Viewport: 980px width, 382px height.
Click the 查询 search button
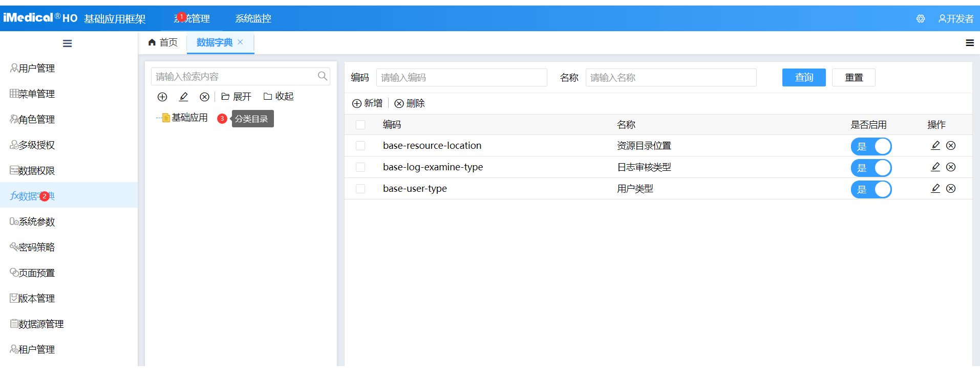(804, 77)
